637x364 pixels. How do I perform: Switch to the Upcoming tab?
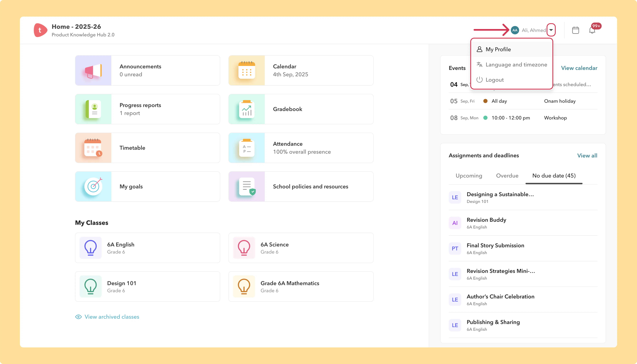(x=469, y=176)
